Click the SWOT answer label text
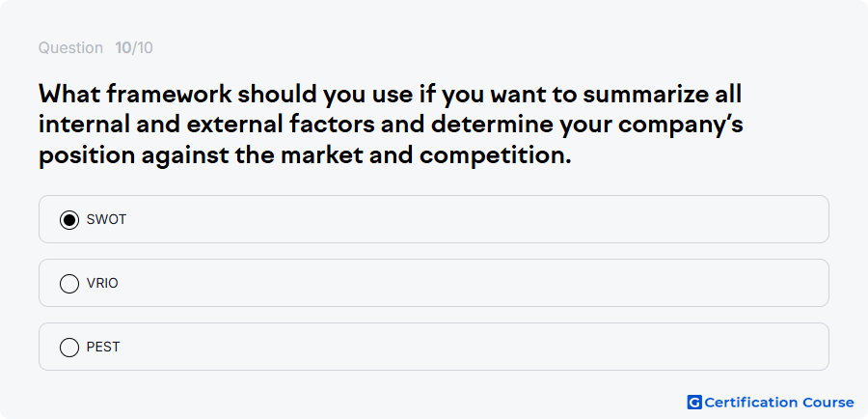Image resolution: width=868 pixels, height=419 pixels. pos(106,219)
